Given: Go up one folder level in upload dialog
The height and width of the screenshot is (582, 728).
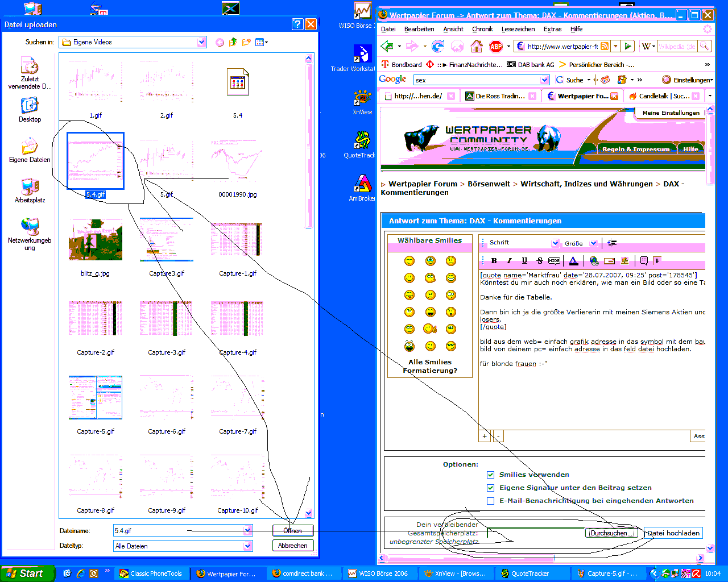Looking at the screenshot, I should pyautogui.click(x=233, y=42).
